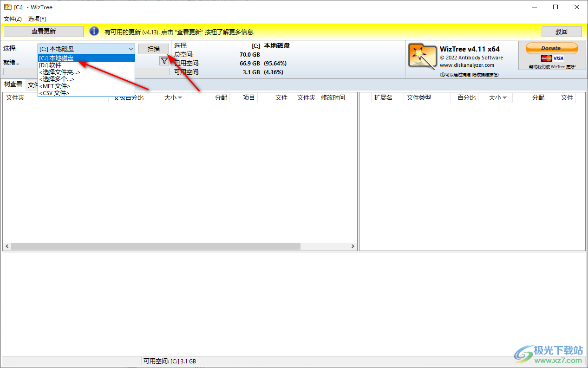Click the 扫描 scan button

pyautogui.click(x=154, y=49)
